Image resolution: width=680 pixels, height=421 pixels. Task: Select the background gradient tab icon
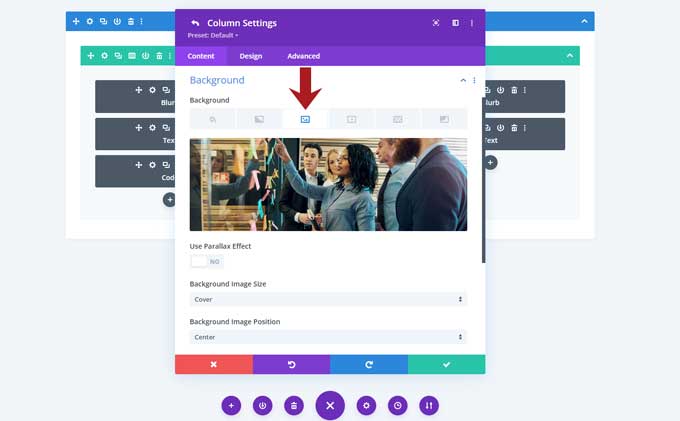coord(259,119)
